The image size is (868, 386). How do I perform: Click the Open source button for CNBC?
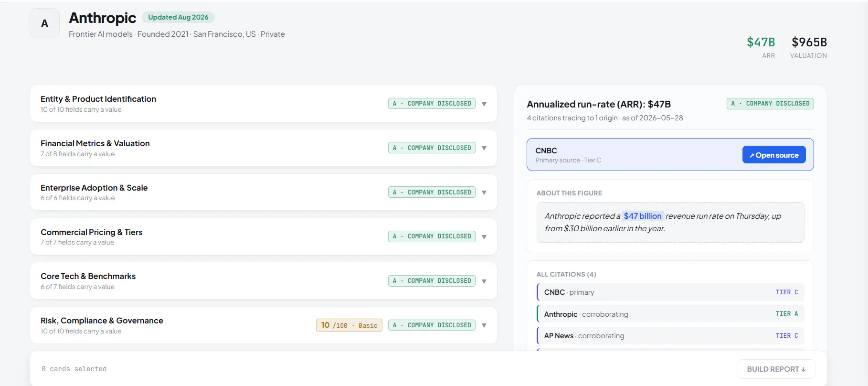click(x=774, y=155)
